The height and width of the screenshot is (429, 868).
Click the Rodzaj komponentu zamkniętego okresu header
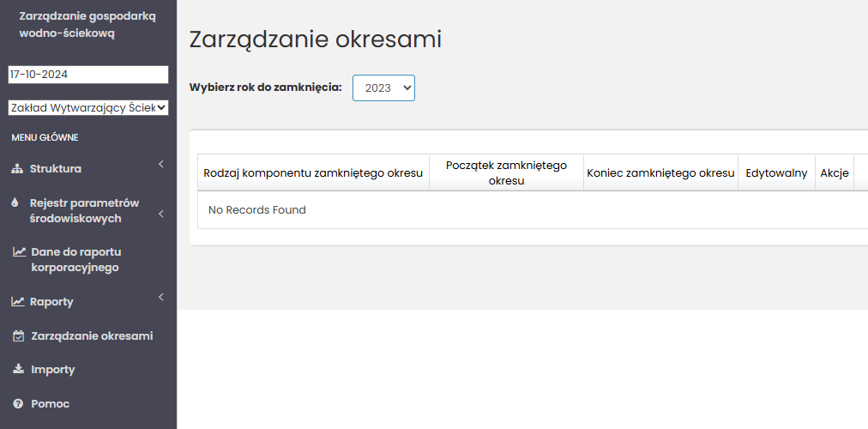coord(313,173)
